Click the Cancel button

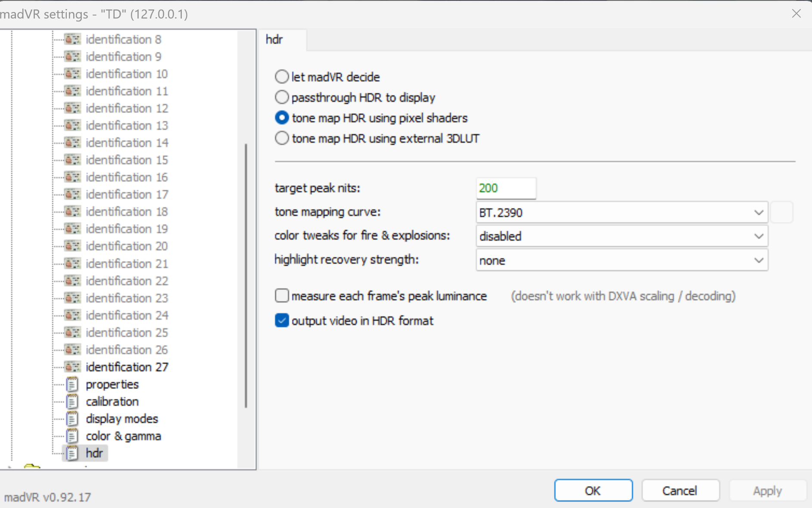click(680, 490)
